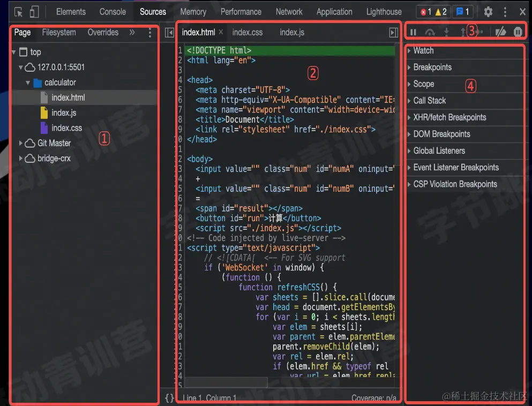532x406 pixels.
Task: Collapse the 127.0.0.1:5501 tree node
Action: click(21, 67)
